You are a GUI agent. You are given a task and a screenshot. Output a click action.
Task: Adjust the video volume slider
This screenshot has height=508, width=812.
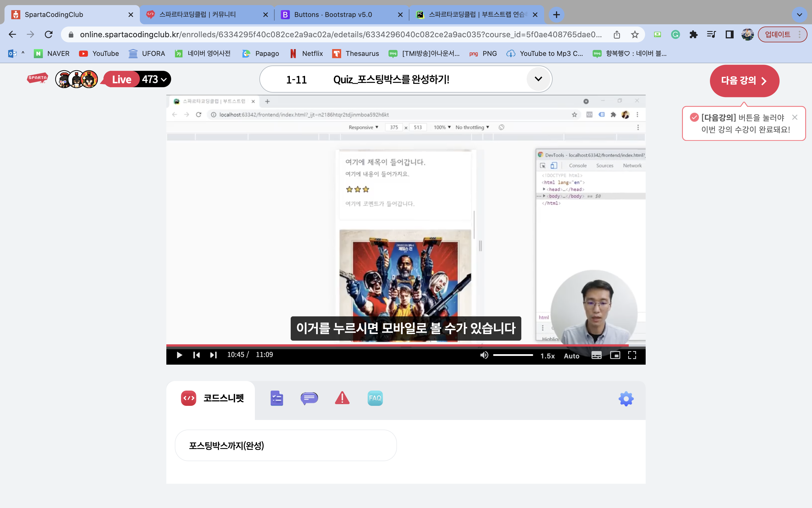tap(513, 355)
